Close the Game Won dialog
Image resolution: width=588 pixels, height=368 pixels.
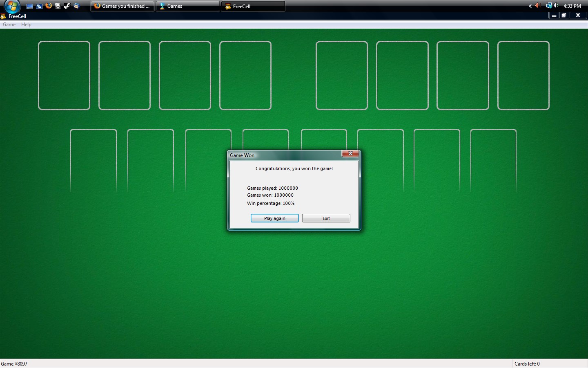[x=350, y=153]
